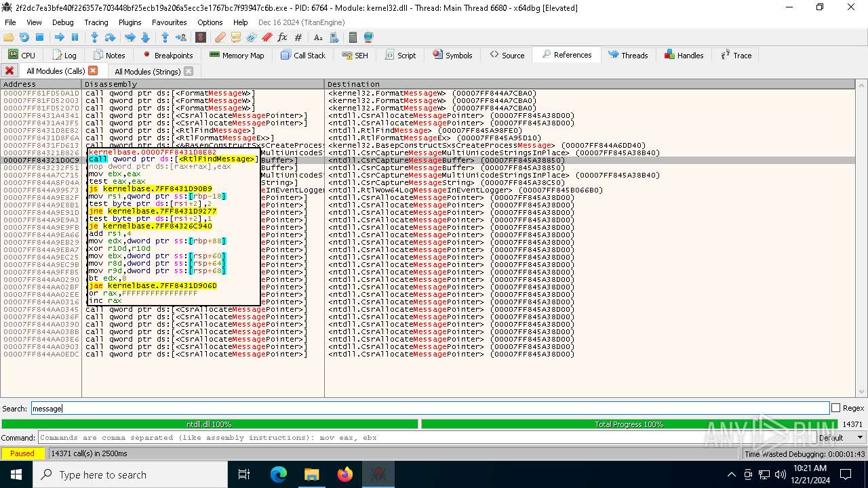Switch to the Call Stack tab
Image resolution: width=868 pixels, height=488 pixels.
point(302,55)
